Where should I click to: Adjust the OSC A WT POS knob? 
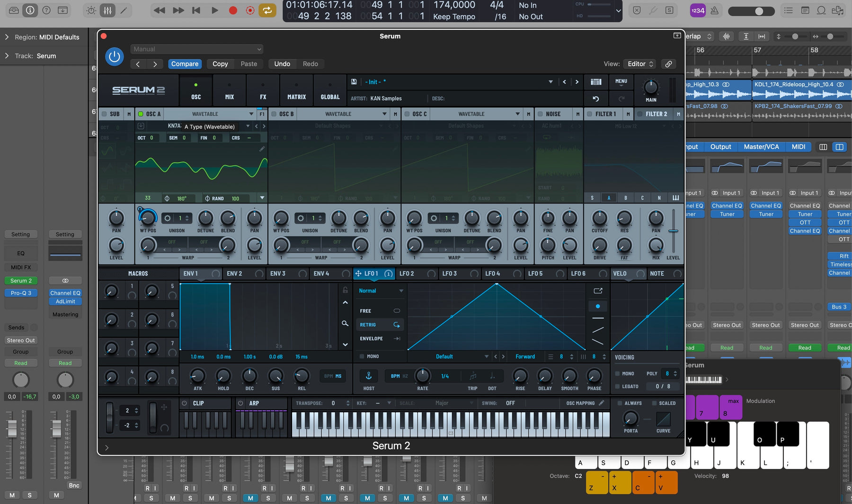tap(148, 218)
